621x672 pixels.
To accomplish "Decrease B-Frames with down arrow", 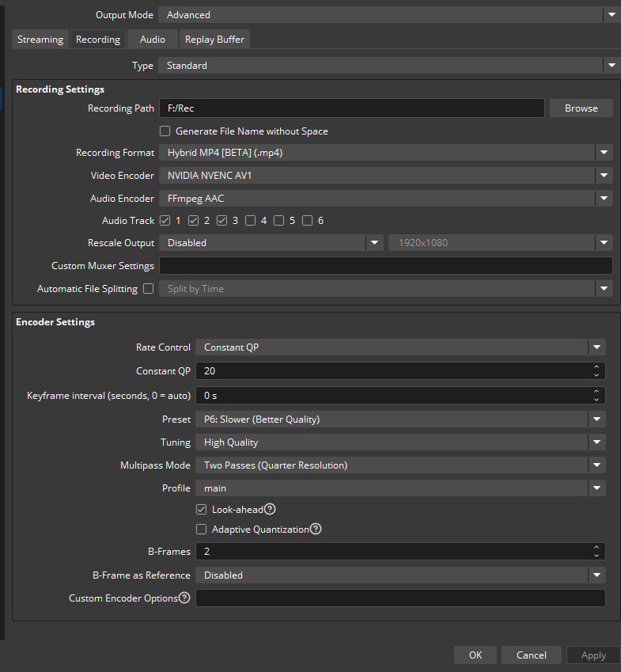I will [x=596, y=556].
